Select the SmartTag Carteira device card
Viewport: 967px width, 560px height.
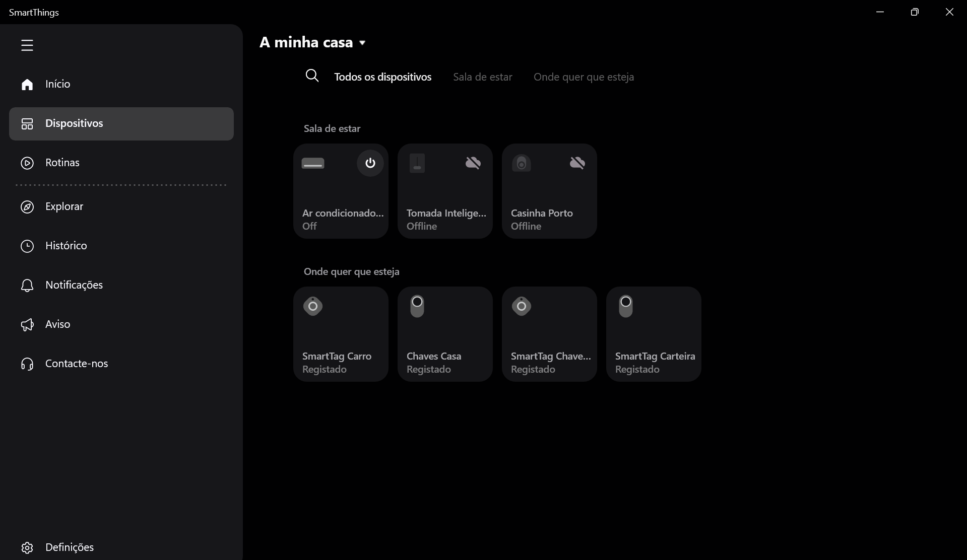pyautogui.click(x=654, y=334)
